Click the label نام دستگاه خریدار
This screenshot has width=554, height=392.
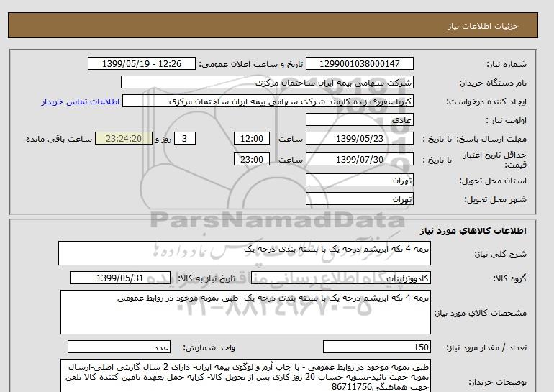(x=493, y=83)
